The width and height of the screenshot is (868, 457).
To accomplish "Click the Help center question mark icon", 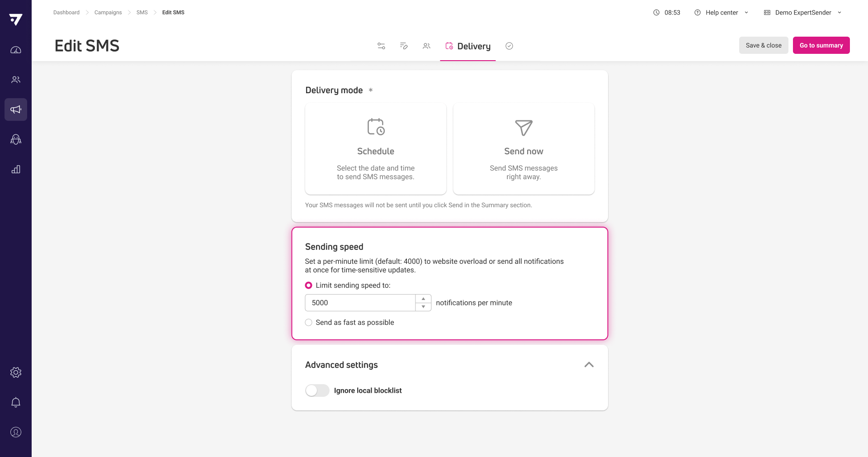I will point(698,13).
